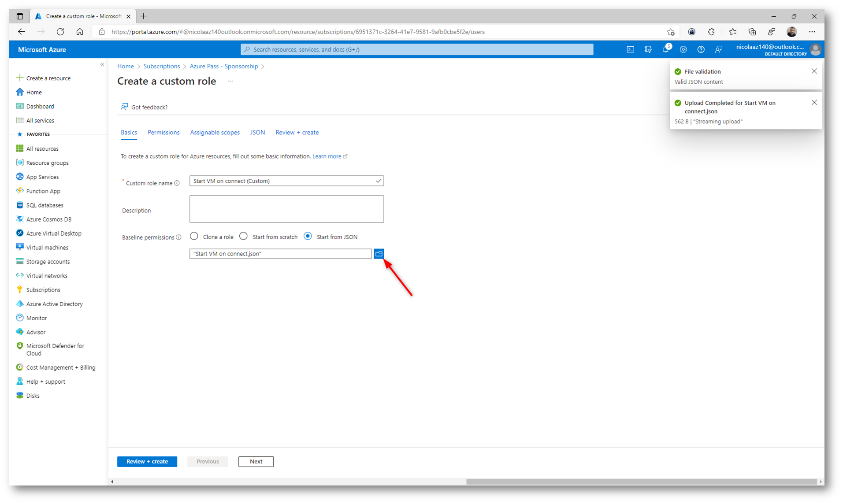Open Function App in the sidebar

coord(43,191)
